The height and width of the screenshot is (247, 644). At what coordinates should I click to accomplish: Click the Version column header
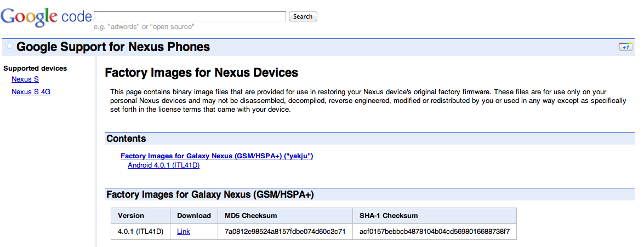131,216
